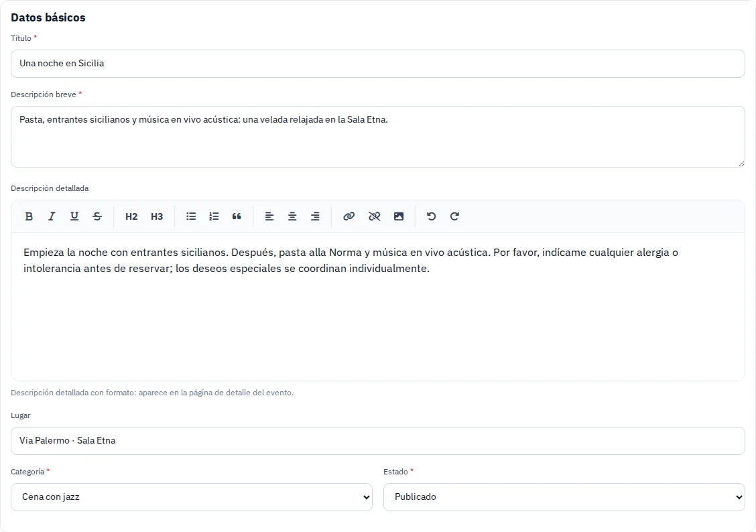This screenshot has height=532, width=756.
Task: Insert a numbered list
Action: pyautogui.click(x=214, y=216)
